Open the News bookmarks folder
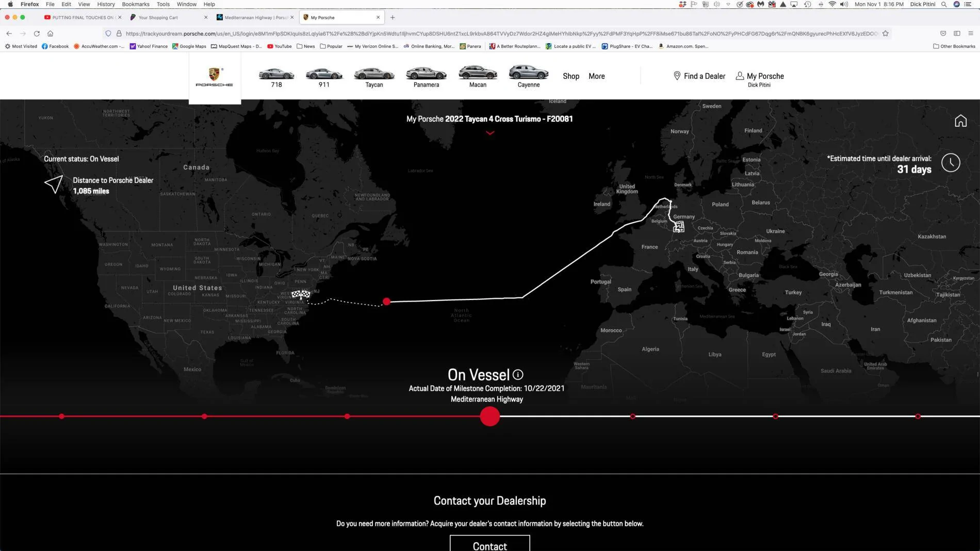Screen dimensions: 980x551 [306, 46]
